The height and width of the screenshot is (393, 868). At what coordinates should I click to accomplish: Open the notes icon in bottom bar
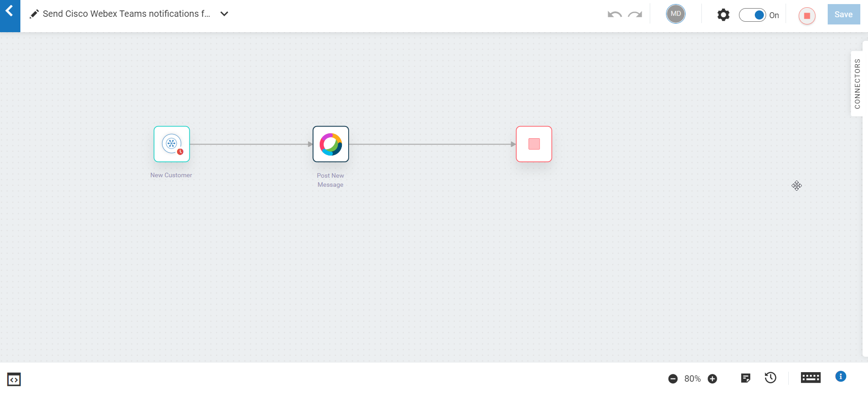745,378
